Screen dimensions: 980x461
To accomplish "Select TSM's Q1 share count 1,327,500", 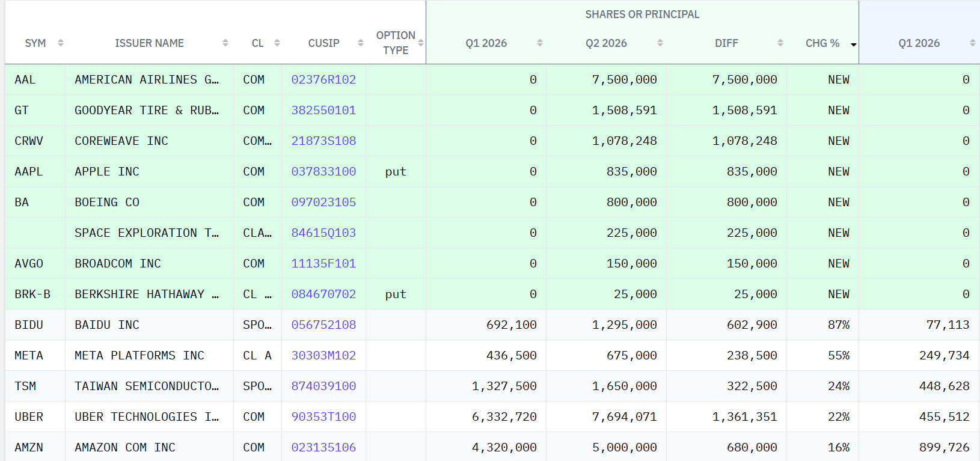I will pos(504,386).
